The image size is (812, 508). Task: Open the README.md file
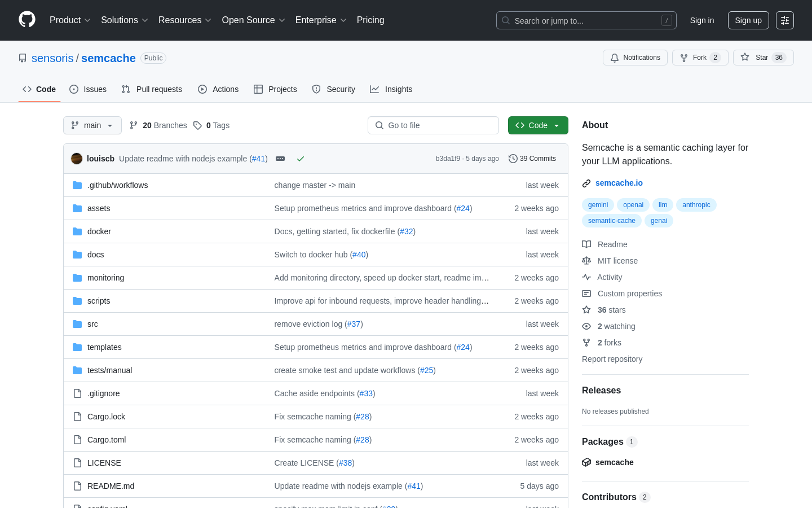click(111, 486)
